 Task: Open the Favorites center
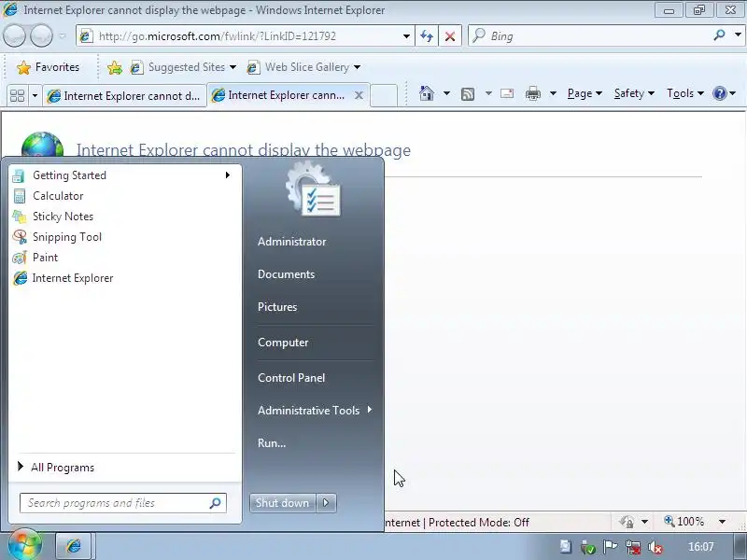[48, 67]
